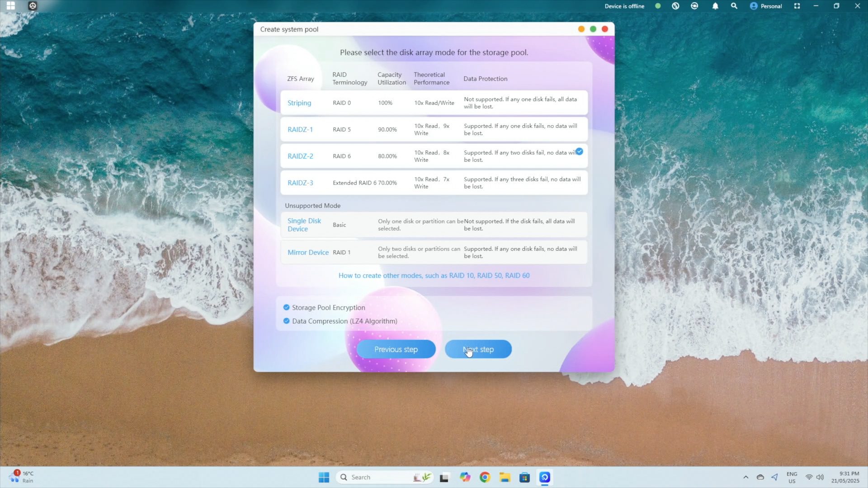Open Google Chrome from the taskbar
Image resolution: width=868 pixels, height=488 pixels.
click(x=485, y=477)
